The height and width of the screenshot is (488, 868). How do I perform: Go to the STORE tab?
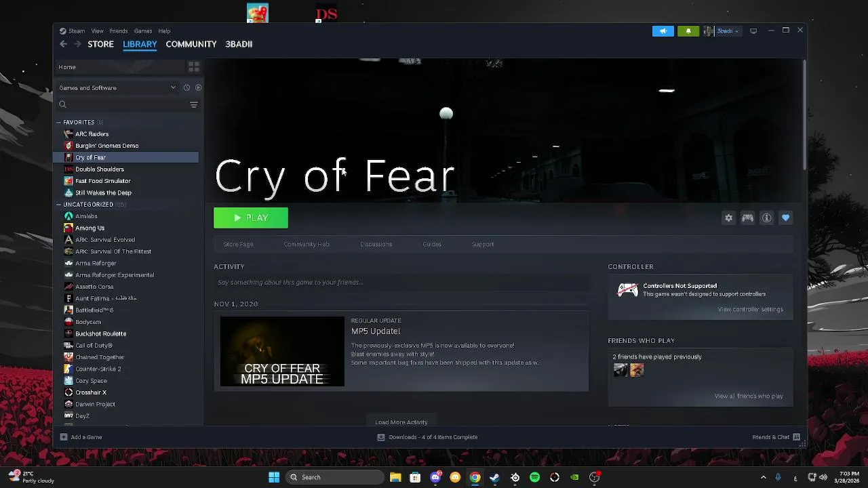point(100,44)
